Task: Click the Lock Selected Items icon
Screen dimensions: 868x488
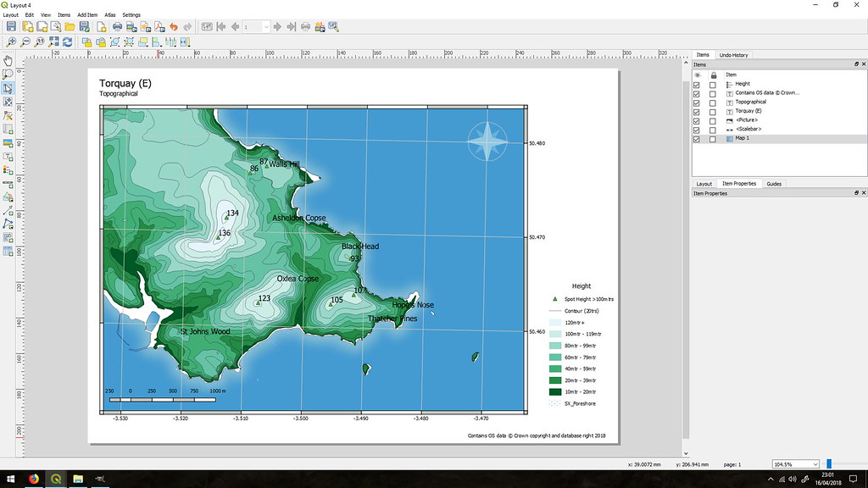Action: tap(87, 42)
